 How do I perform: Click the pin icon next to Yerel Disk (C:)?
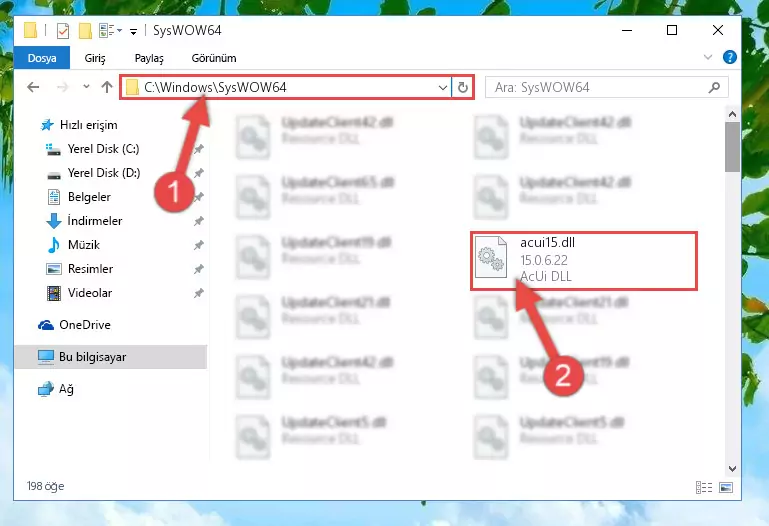coord(199,149)
